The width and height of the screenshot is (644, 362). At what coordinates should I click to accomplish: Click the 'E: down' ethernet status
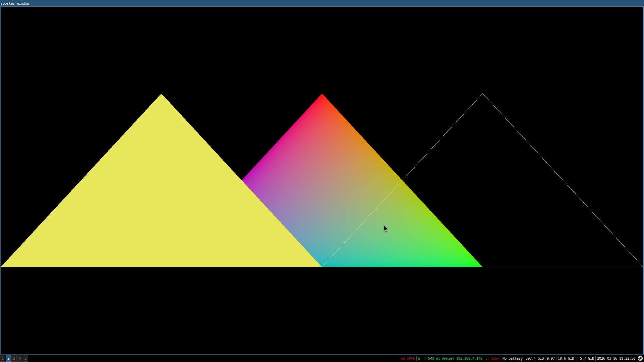click(492, 358)
